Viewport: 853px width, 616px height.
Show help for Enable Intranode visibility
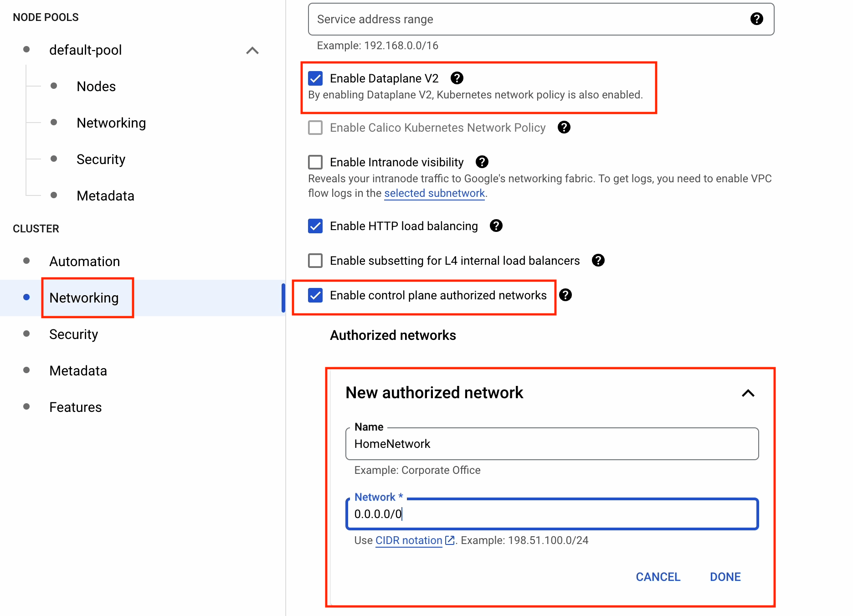(x=482, y=162)
